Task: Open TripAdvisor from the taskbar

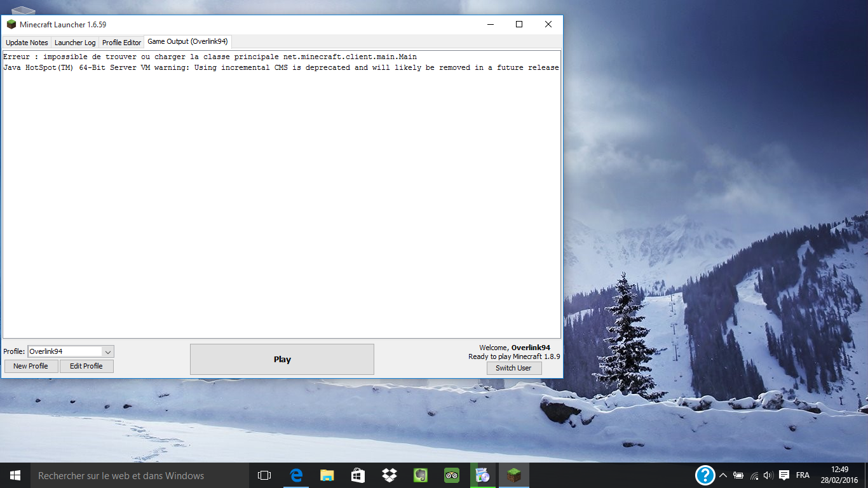Action: (451, 475)
